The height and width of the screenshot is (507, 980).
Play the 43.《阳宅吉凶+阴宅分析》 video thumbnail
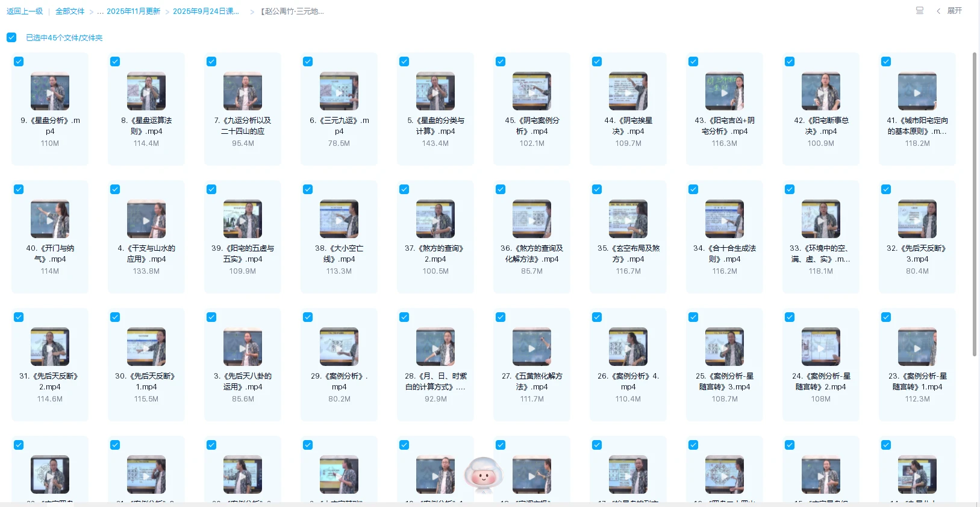724,92
